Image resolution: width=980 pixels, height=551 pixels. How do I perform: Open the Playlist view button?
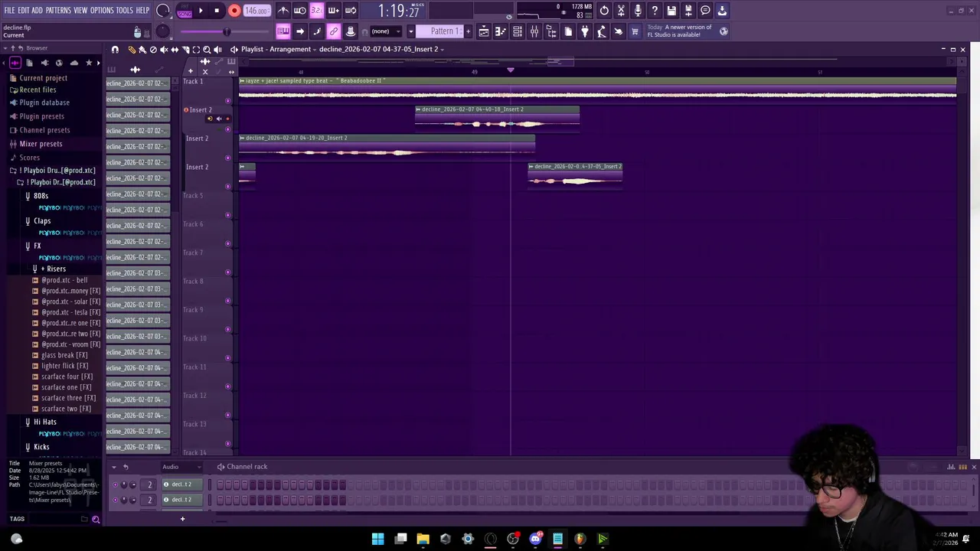click(x=484, y=31)
